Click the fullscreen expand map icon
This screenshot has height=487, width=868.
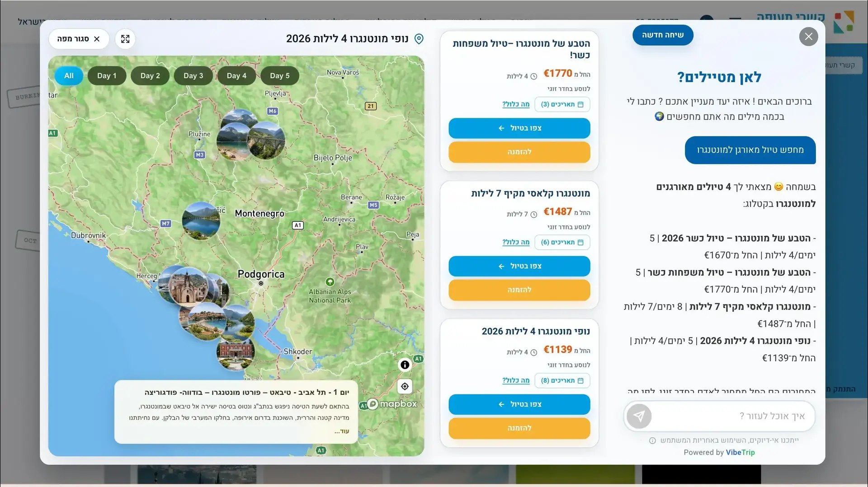[x=125, y=39]
